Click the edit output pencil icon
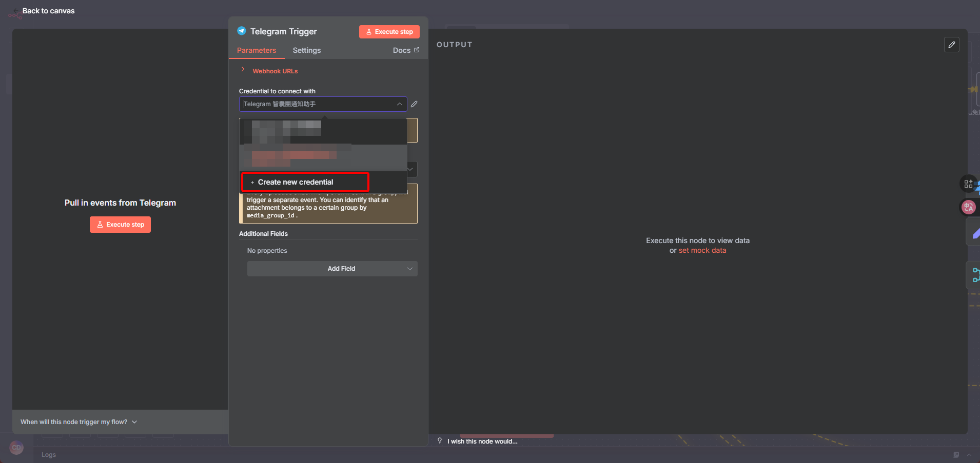This screenshot has width=980, height=463. (x=951, y=45)
